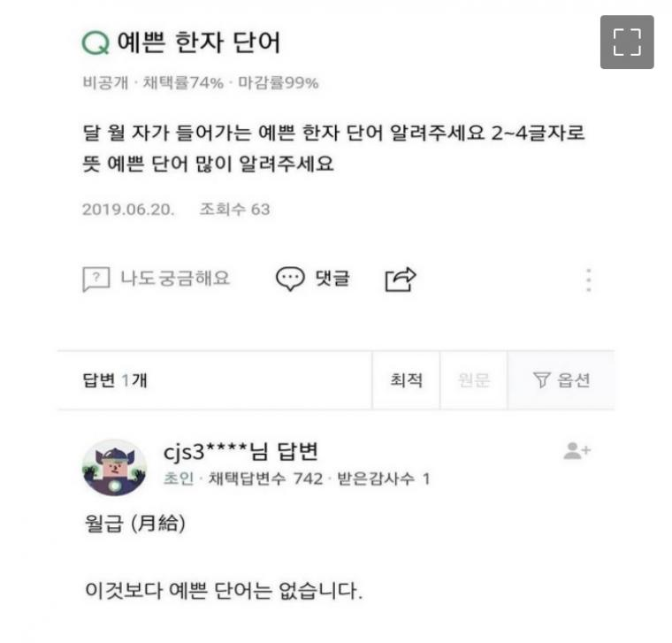Viewport: 672px width, 643px height.
Task: Share the question using share icon
Action: (x=401, y=279)
